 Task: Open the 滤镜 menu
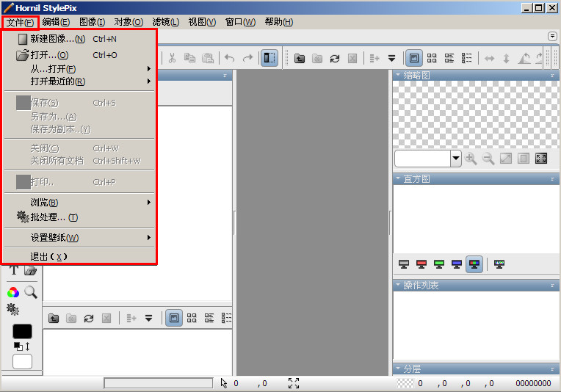pyautogui.click(x=166, y=22)
